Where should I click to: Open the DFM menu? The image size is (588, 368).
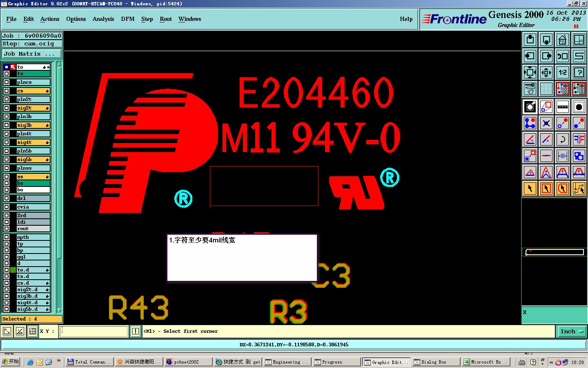click(128, 19)
